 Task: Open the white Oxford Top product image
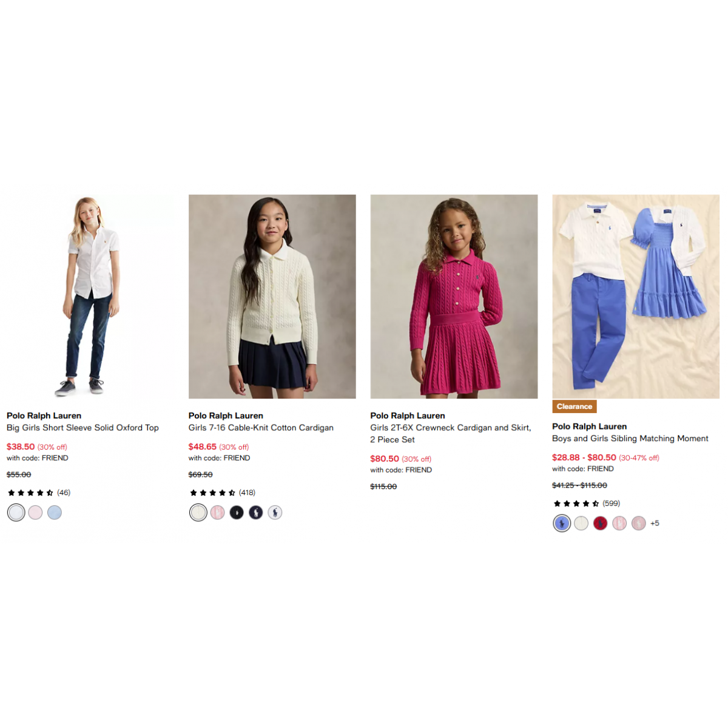[90, 297]
